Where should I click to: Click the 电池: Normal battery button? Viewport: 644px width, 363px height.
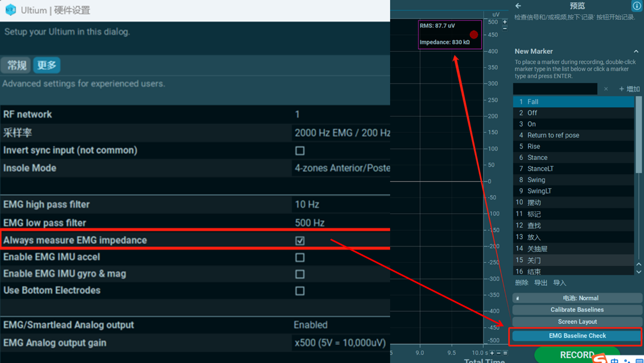[577, 298]
